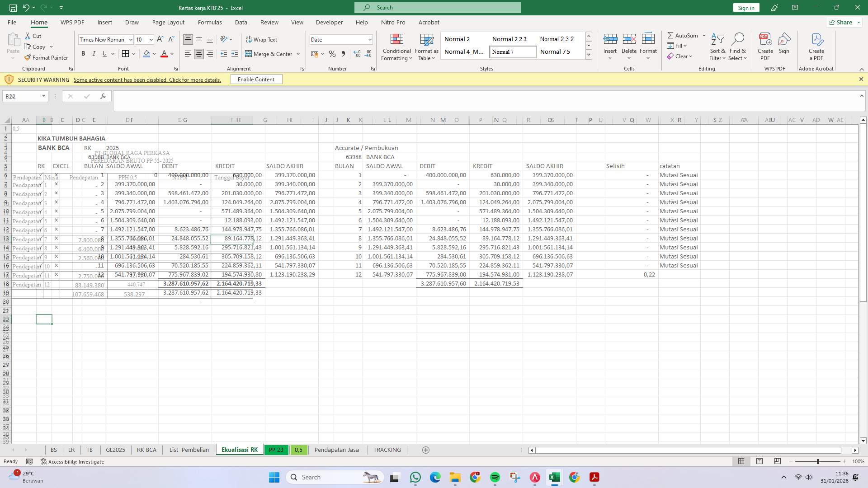Image resolution: width=868 pixels, height=488 pixels.
Task: Open Sort & Filter menu
Action: tap(717, 47)
